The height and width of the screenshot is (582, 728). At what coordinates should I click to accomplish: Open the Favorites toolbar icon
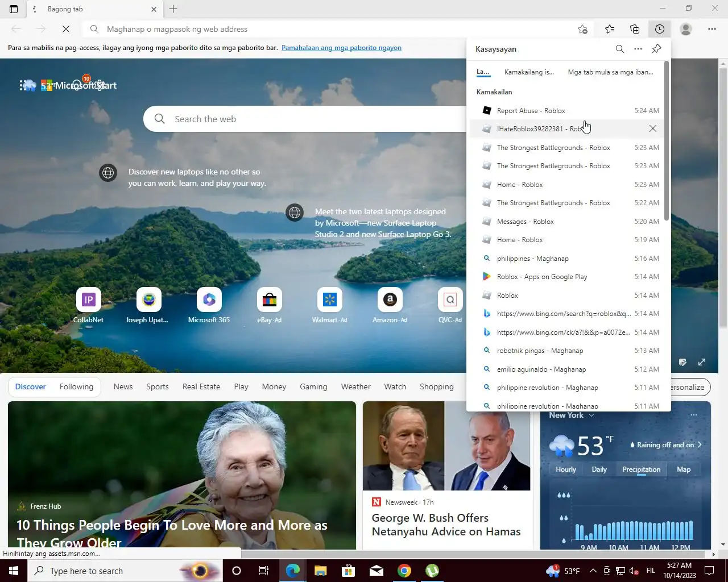tap(610, 29)
